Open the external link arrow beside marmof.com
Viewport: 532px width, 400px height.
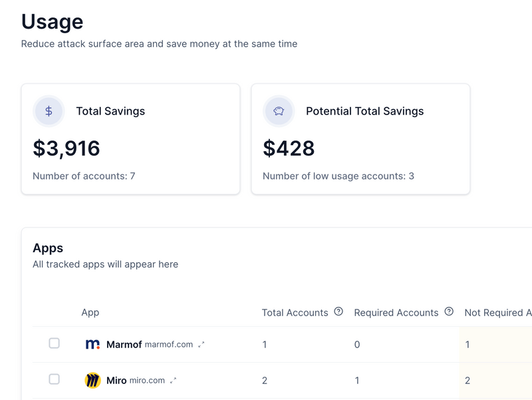tap(201, 345)
